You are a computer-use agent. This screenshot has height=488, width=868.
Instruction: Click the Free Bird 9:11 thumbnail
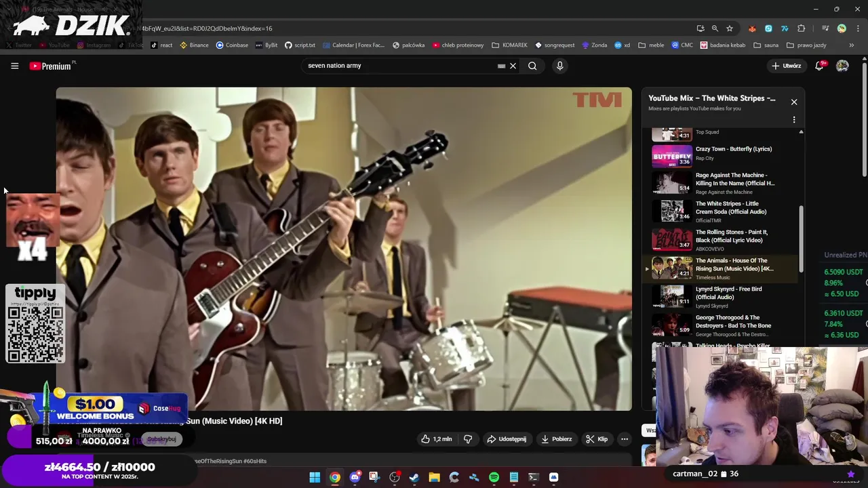(x=671, y=296)
